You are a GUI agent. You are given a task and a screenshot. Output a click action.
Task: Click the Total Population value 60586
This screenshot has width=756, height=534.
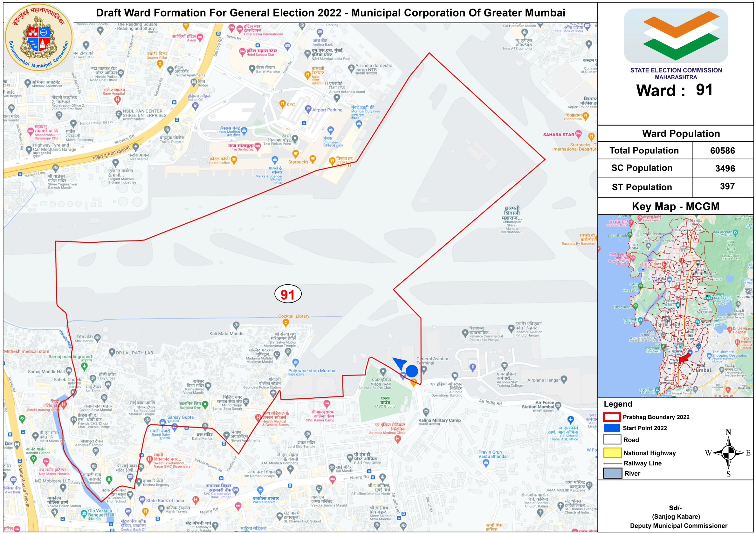pyautogui.click(x=722, y=151)
